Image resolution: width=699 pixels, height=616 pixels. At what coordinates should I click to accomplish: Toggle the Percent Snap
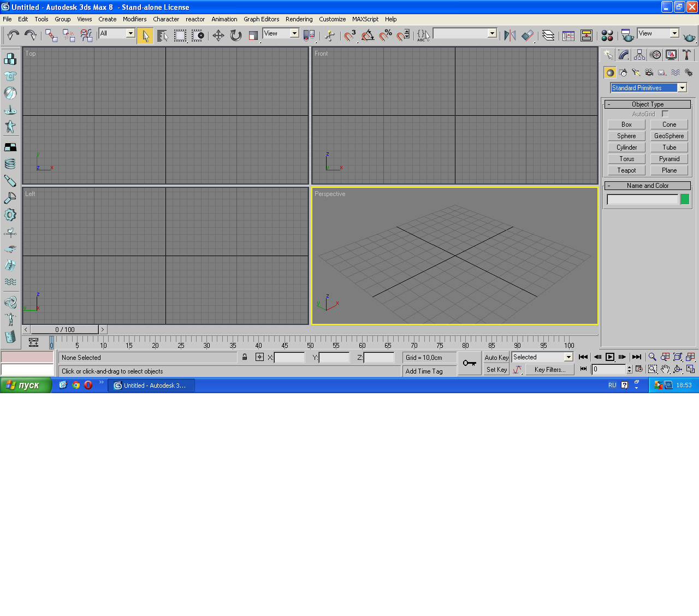tap(386, 35)
